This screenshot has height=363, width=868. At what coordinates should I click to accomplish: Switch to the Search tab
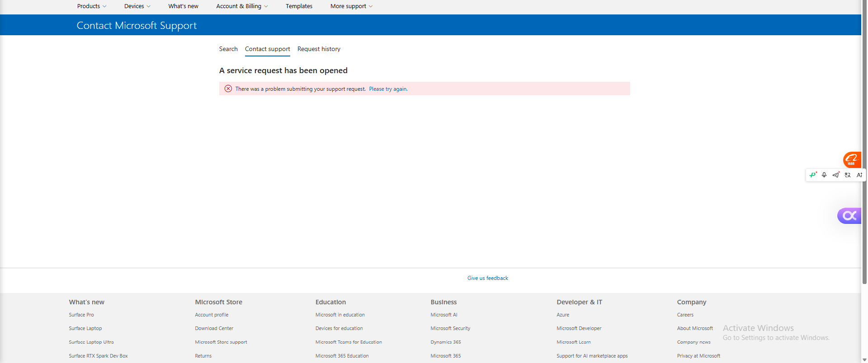[x=228, y=49]
